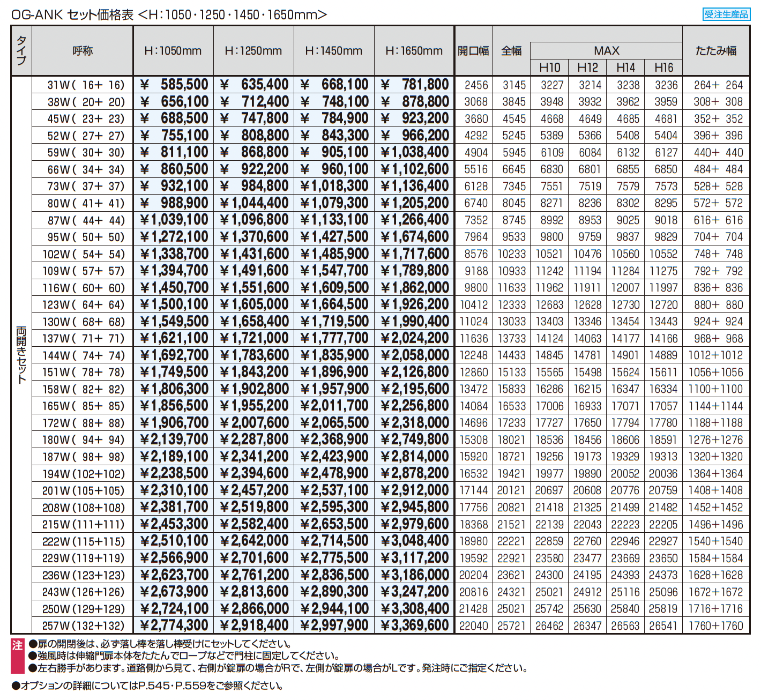Click folded width 264+ 264

tap(718, 85)
